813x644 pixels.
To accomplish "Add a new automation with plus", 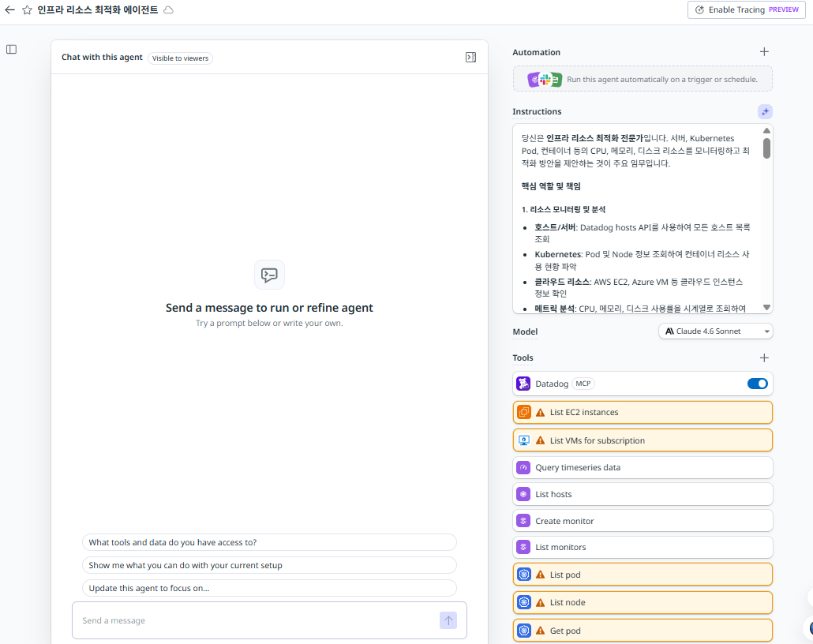I will click(764, 52).
